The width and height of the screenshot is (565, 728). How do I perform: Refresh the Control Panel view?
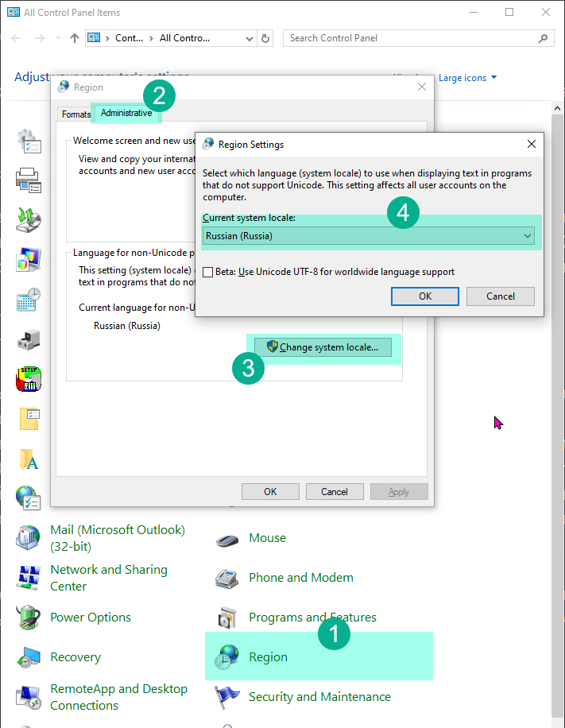tap(266, 38)
